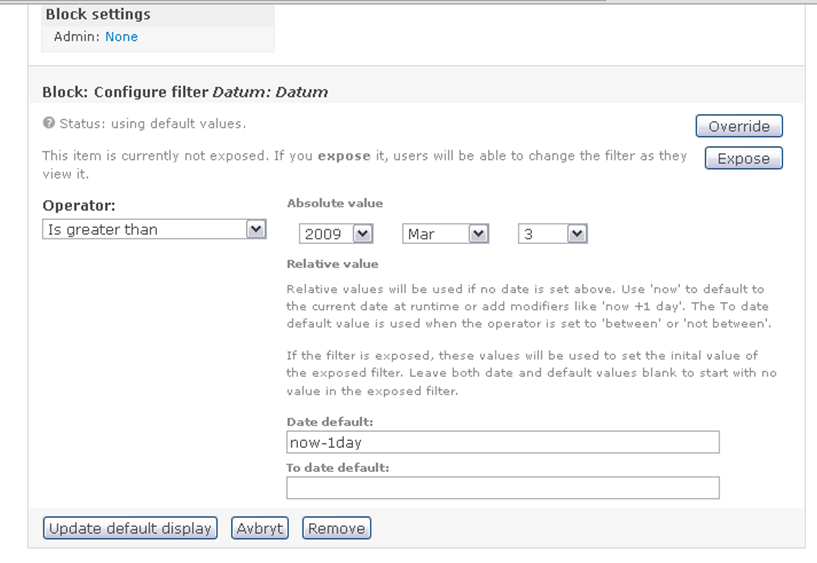Open the Admin None link
Image resolution: width=817 pixels, height=563 pixels.
121,37
